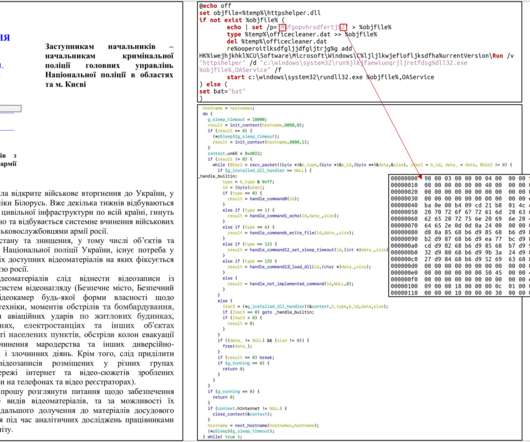Click the 'авіаційних ударів по житлових будинках' line
530x442 pixels.
click(87, 316)
